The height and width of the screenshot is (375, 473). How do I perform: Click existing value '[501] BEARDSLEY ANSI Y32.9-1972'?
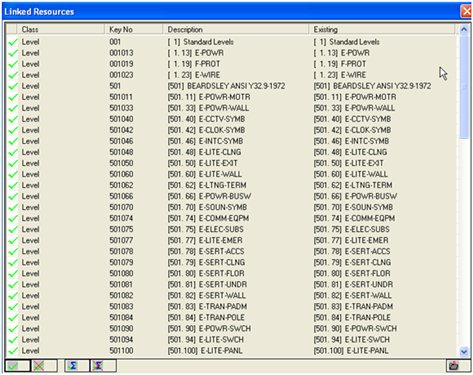[x=372, y=86]
